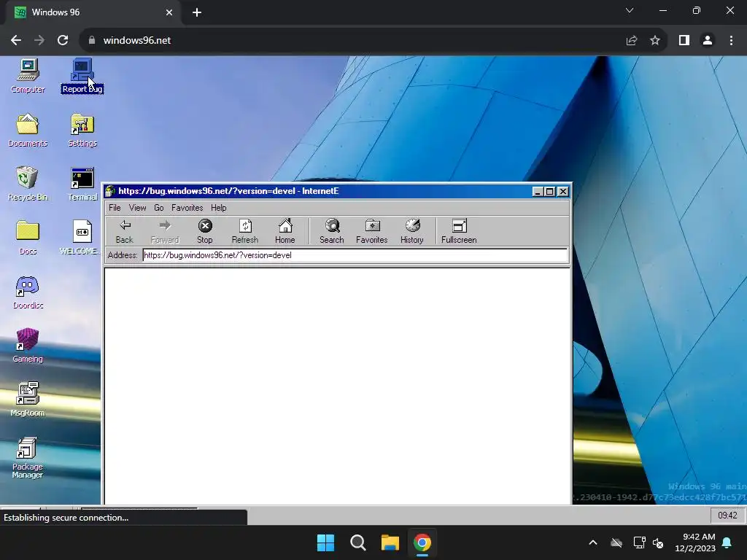Click the muted volume tray icon
The height and width of the screenshot is (560, 747).
click(659, 542)
